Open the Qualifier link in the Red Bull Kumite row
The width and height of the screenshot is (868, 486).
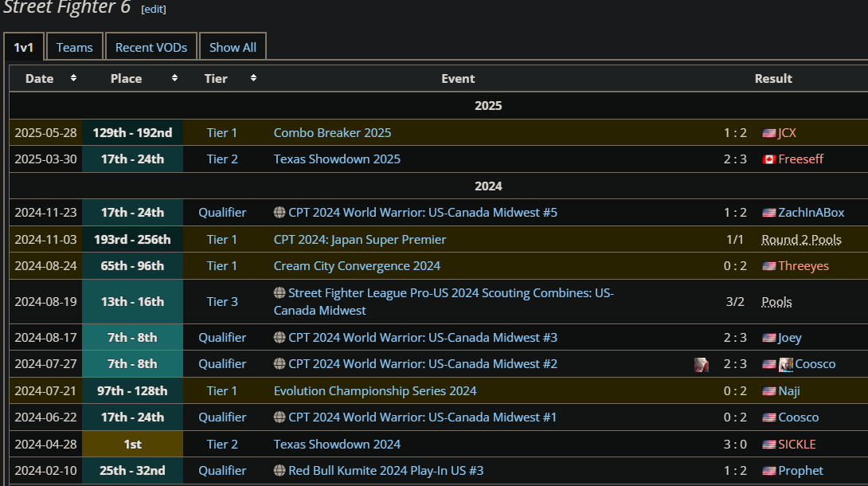pyautogui.click(x=222, y=471)
